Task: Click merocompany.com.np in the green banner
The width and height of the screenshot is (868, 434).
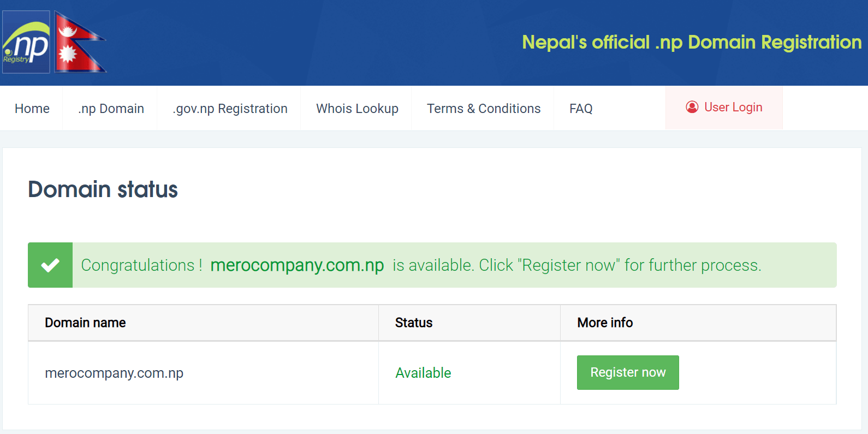Action: point(297,265)
